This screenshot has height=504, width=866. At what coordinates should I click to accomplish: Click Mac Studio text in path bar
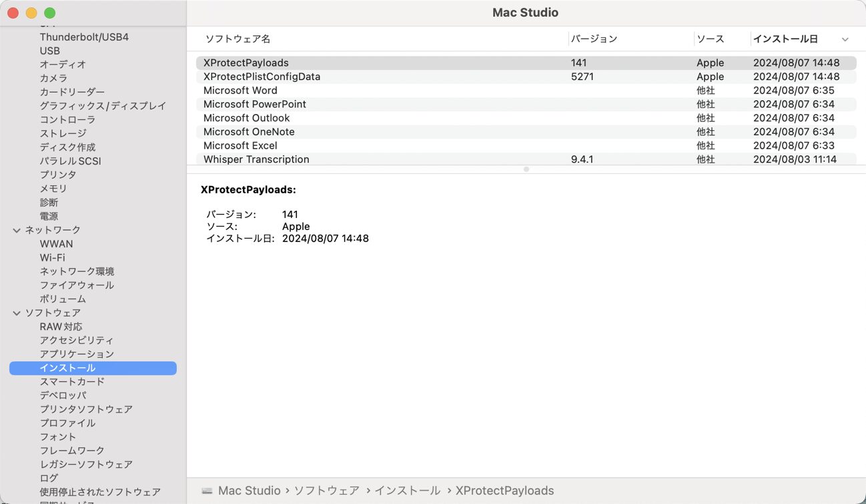point(250,491)
